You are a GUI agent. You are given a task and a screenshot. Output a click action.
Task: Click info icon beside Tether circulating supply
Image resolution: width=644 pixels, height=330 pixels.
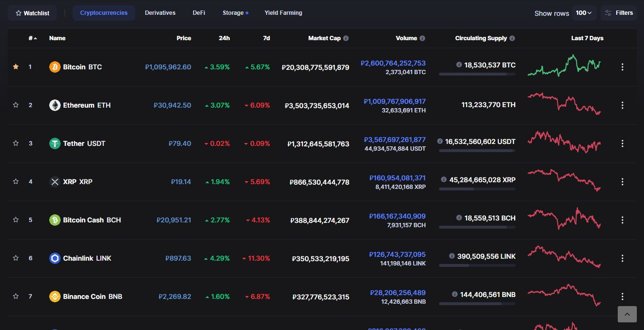pyautogui.click(x=440, y=141)
